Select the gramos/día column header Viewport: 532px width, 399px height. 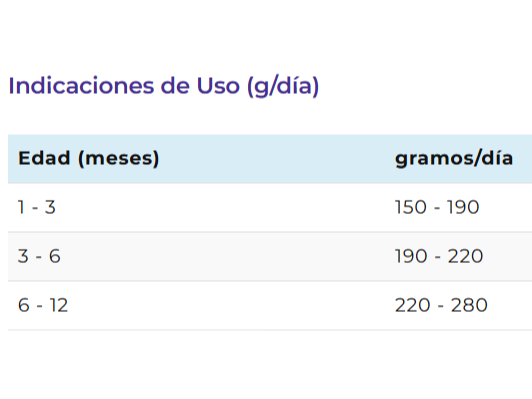coord(454,158)
